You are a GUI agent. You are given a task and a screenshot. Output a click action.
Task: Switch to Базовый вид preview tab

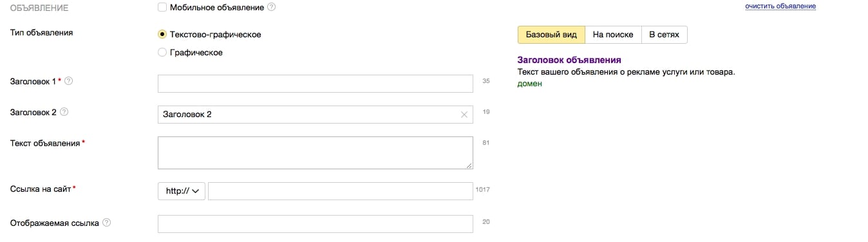[551, 35]
